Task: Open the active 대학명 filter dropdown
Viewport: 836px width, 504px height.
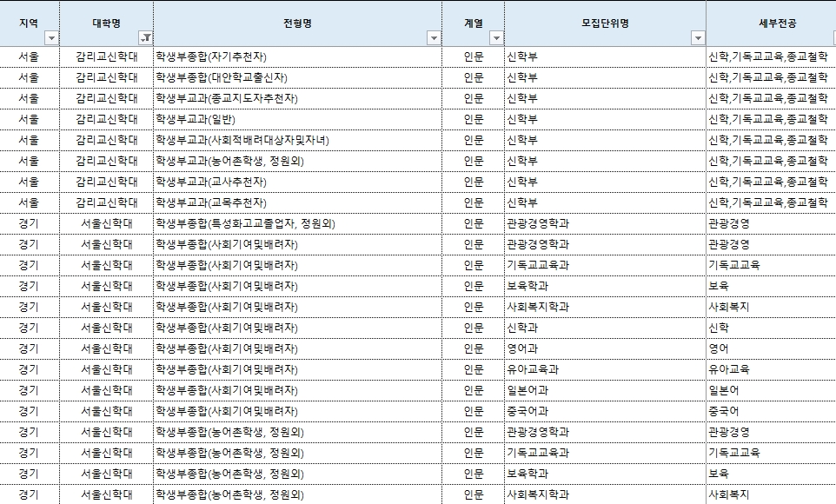Action: click(x=145, y=38)
